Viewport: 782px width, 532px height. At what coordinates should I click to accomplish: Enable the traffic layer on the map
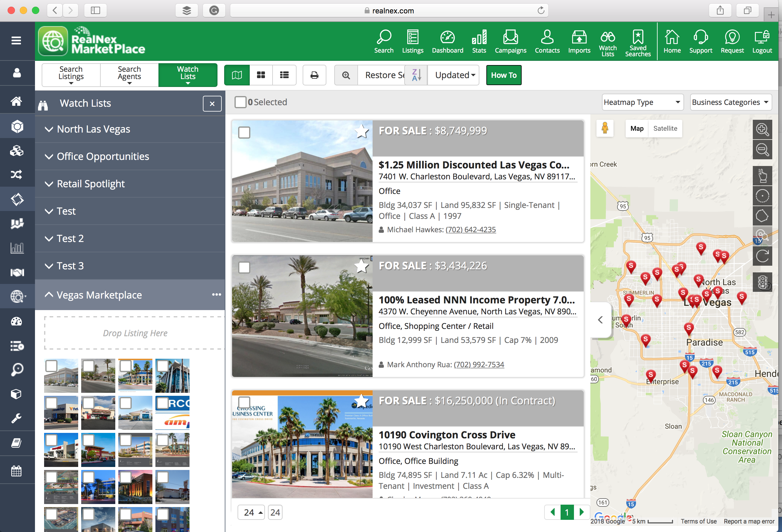(763, 282)
